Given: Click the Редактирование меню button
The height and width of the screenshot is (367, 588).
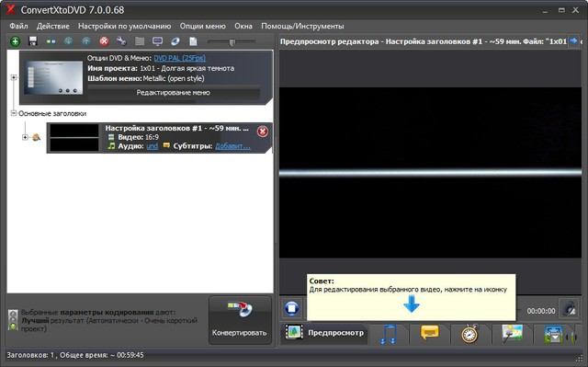Looking at the screenshot, I should [x=174, y=93].
